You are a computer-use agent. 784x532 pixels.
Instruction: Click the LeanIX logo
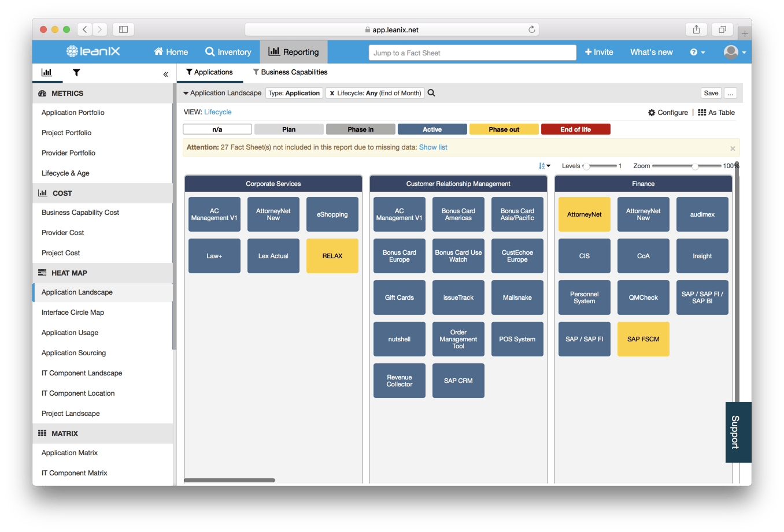coord(93,51)
